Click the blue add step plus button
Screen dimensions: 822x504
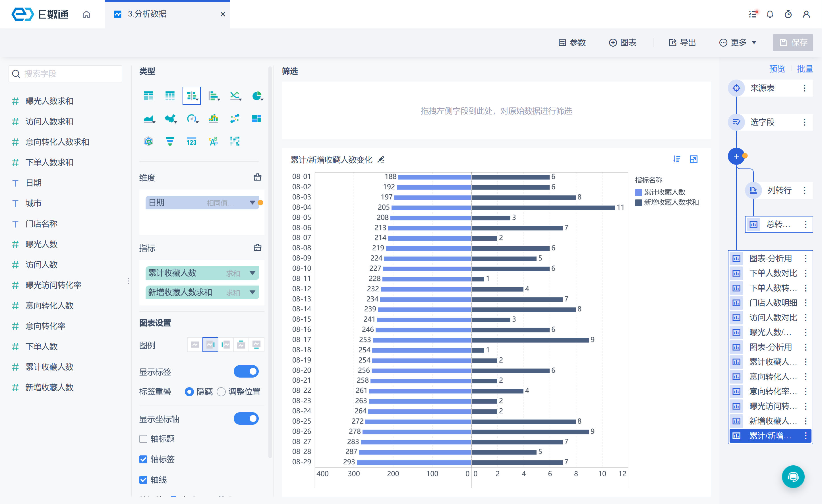pyautogui.click(x=736, y=156)
